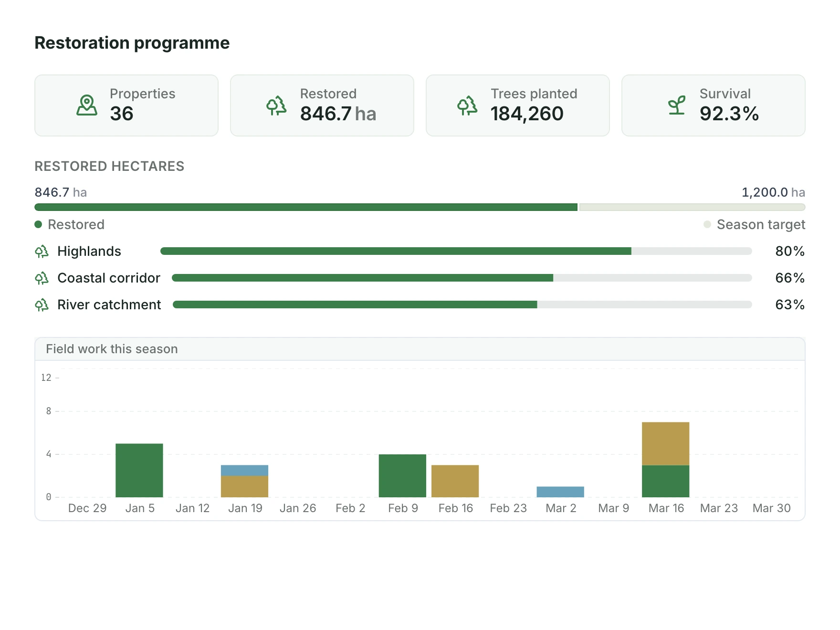840x630 pixels.
Task: Click the Highlands 80% value
Action: click(x=790, y=251)
